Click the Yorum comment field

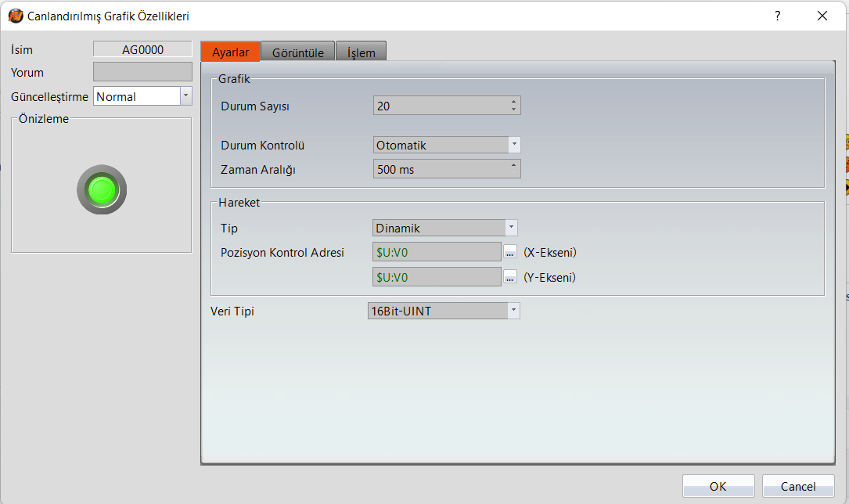[142, 72]
